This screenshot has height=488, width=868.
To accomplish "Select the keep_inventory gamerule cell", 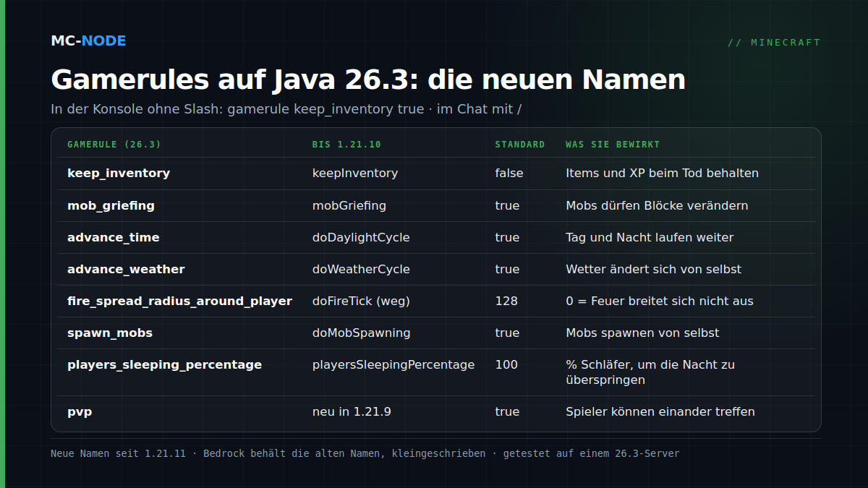I will (119, 174).
